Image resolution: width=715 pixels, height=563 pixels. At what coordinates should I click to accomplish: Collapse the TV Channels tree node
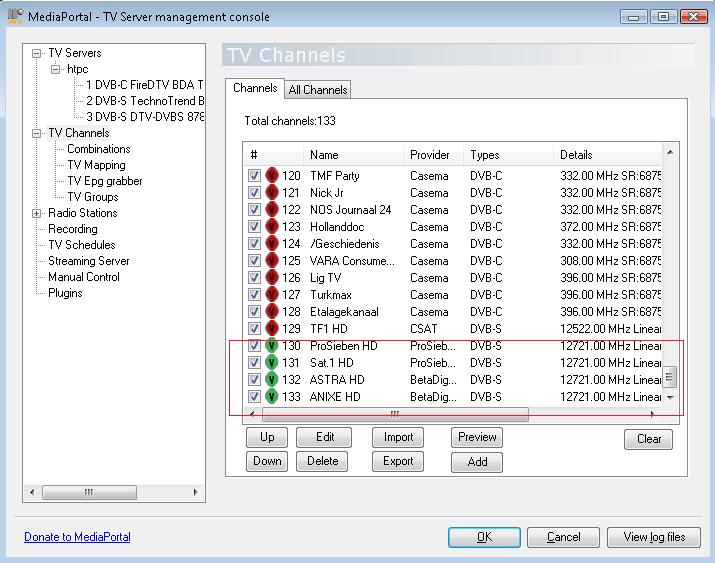(x=37, y=133)
